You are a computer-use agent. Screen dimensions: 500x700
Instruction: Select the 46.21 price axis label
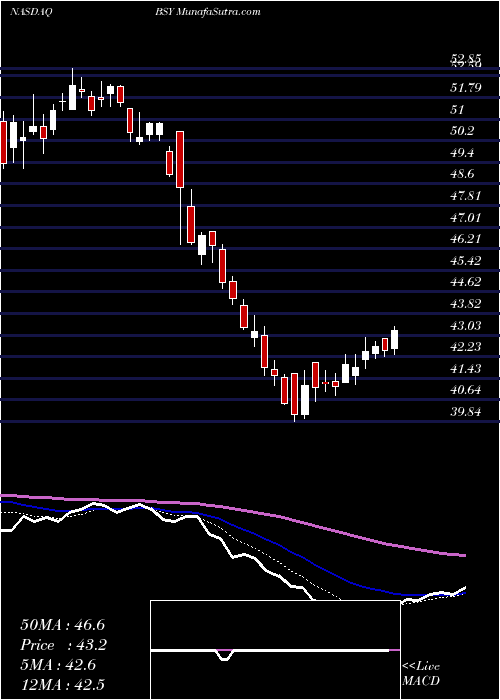466,239
